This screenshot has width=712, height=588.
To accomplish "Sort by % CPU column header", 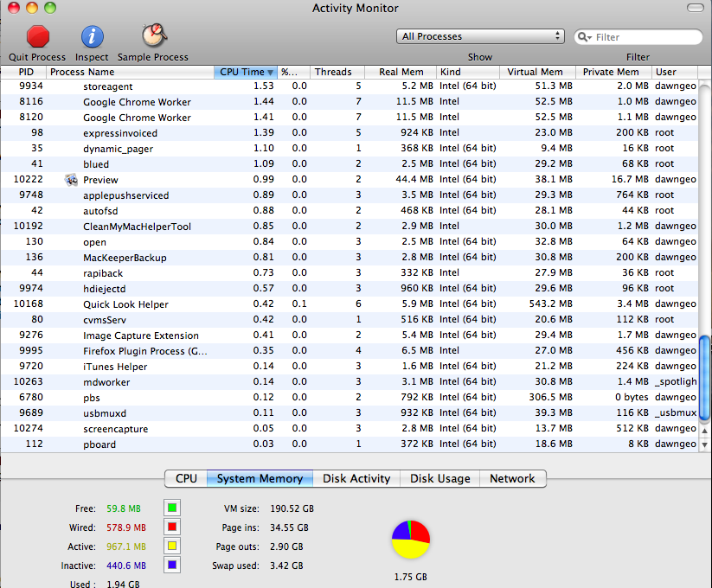I will (x=293, y=72).
